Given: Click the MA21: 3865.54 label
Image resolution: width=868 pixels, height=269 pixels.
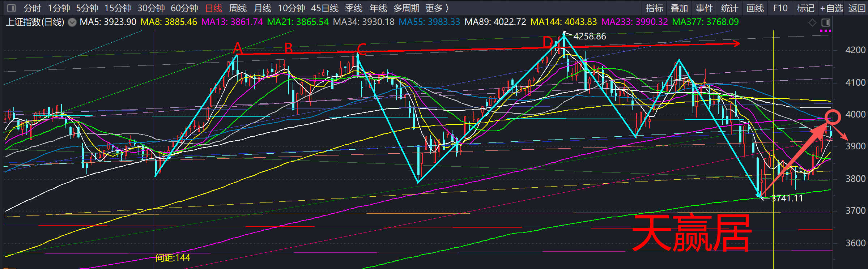Looking at the screenshot, I should coord(298,22).
